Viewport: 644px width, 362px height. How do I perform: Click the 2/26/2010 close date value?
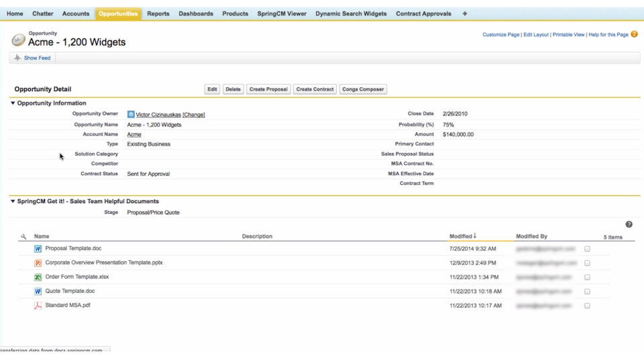coord(455,114)
